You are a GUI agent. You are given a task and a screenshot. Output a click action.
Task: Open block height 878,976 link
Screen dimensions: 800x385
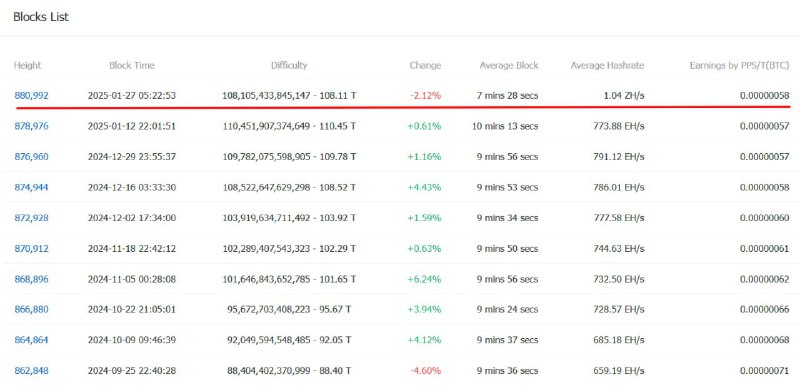click(x=31, y=126)
